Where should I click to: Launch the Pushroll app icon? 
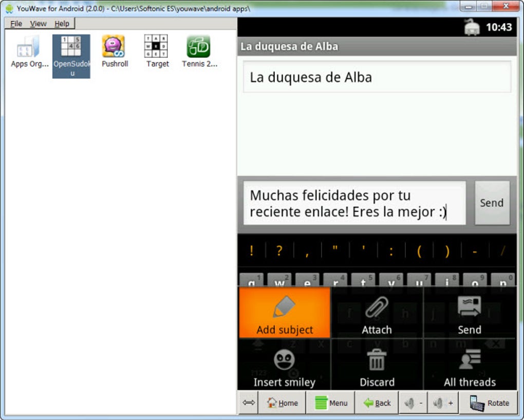pos(114,51)
